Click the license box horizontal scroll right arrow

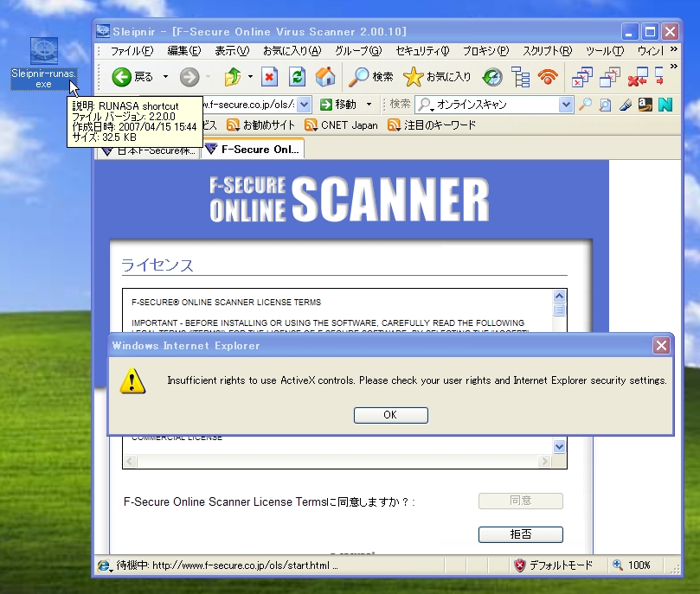coord(544,461)
